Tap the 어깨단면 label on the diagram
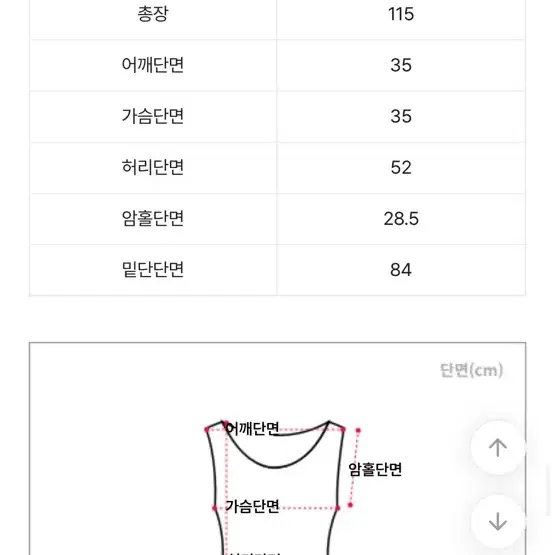Image resolution: width=555 pixels, height=555 pixels. tap(253, 429)
